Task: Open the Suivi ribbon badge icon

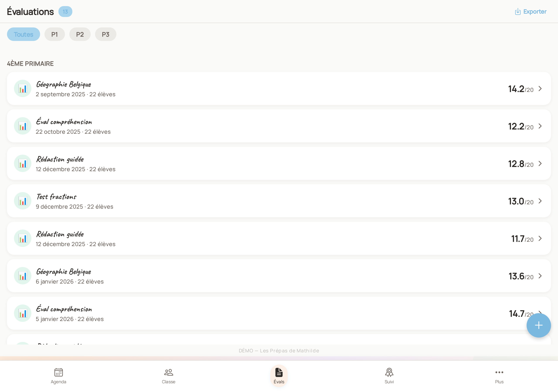Action: pyautogui.click(x=389, y=372)
